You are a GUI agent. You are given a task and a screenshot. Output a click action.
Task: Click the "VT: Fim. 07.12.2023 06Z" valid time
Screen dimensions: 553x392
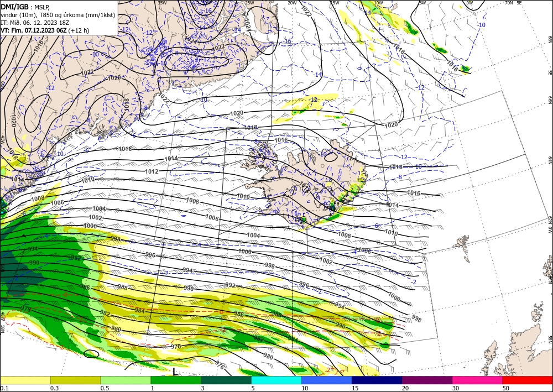click(x=34, y=30)
